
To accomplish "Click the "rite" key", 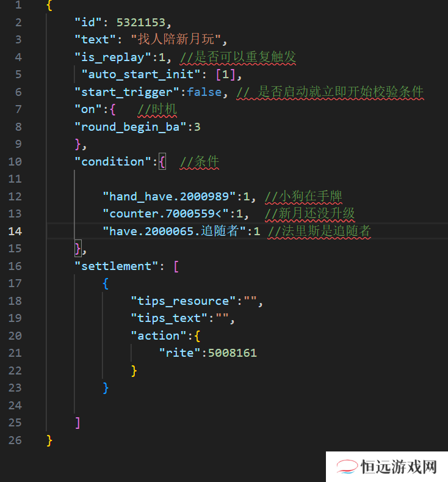I will pyautogui.click(x=179, y=353).
